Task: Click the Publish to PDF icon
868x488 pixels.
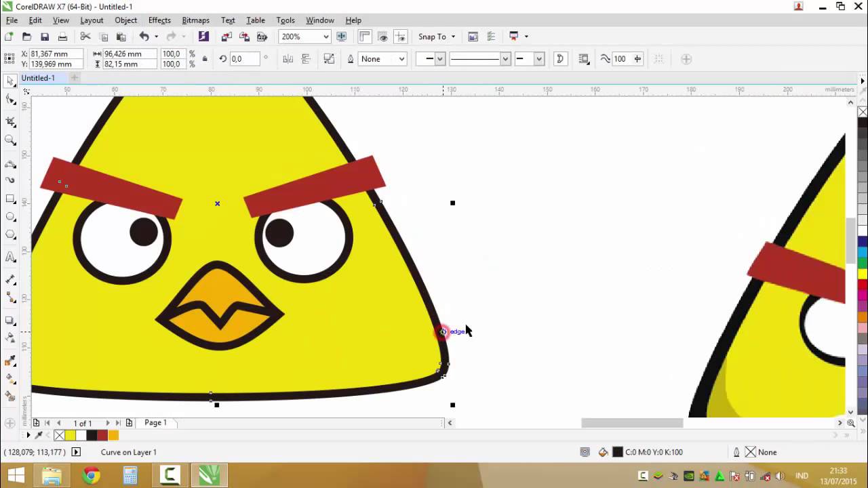Action: 262,37
